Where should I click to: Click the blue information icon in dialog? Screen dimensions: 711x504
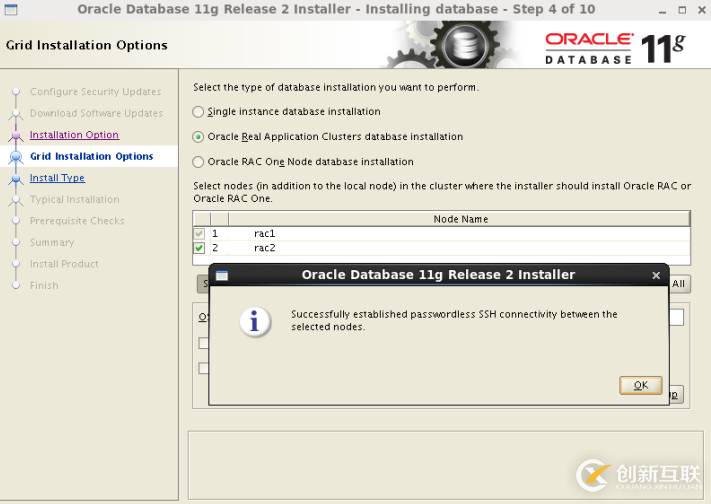[255, 322]
